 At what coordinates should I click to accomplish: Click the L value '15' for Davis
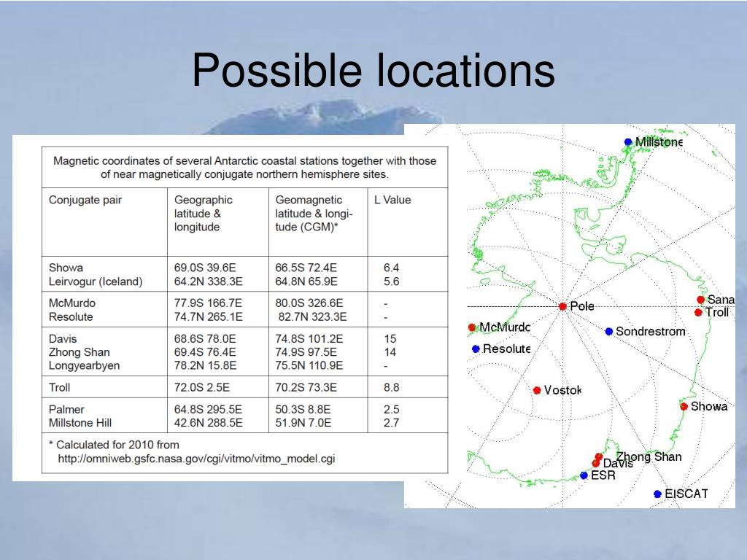click(390, 339)
